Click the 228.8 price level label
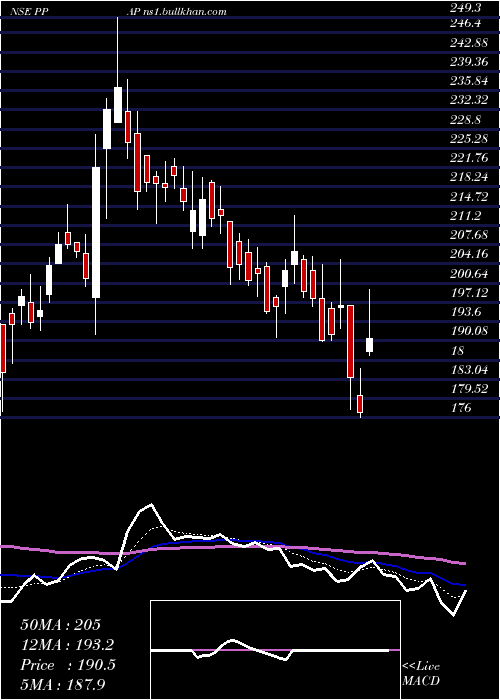This screenshot has height=700, width=500. [x=466, y=120]
